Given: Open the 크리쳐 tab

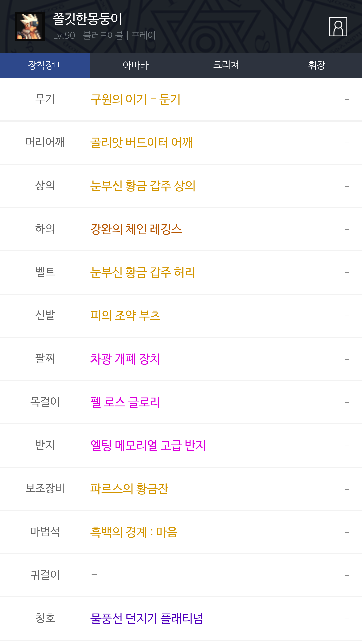Looking at the screenshot, I should tap(226, 65).
